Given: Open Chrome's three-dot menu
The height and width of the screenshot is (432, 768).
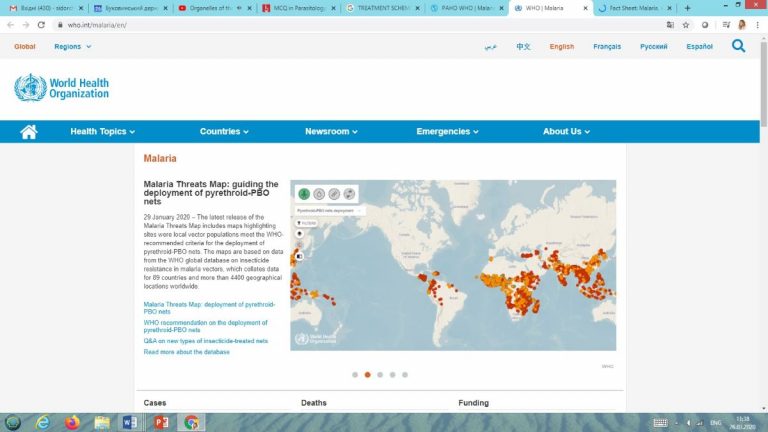Looking at the screenshot, I should pyautogui.click(x=758, y=25).
